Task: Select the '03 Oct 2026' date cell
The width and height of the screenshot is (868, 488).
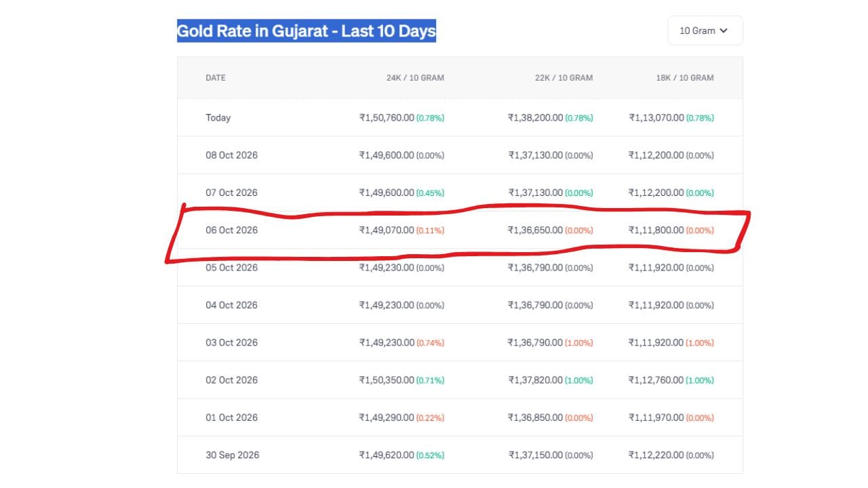Action: pyautogui.click(x=232, y=342)
